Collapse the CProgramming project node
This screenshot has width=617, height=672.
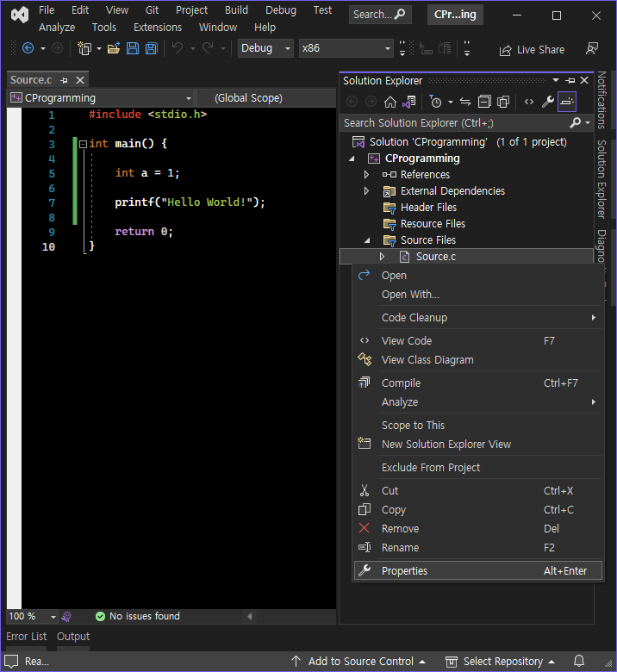coord(352,159)
